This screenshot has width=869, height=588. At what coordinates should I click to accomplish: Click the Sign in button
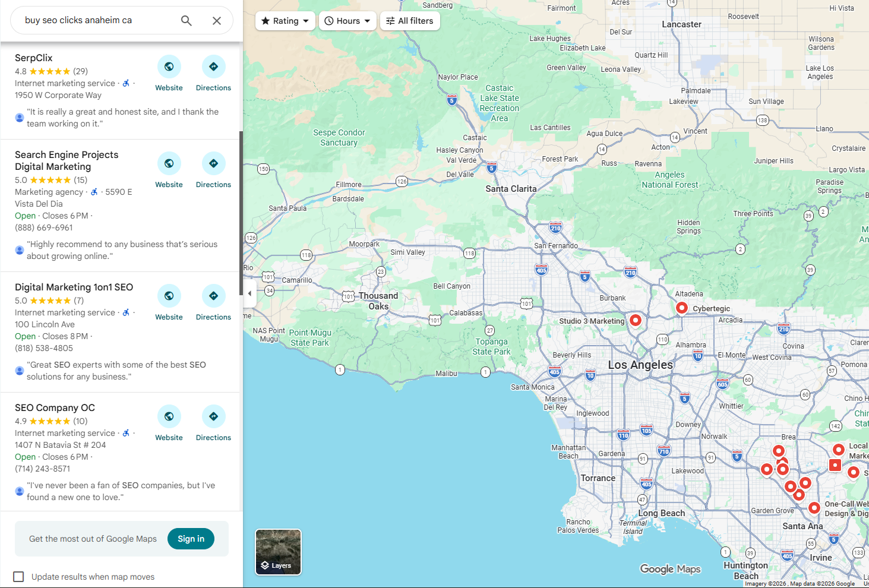(191, 539)
